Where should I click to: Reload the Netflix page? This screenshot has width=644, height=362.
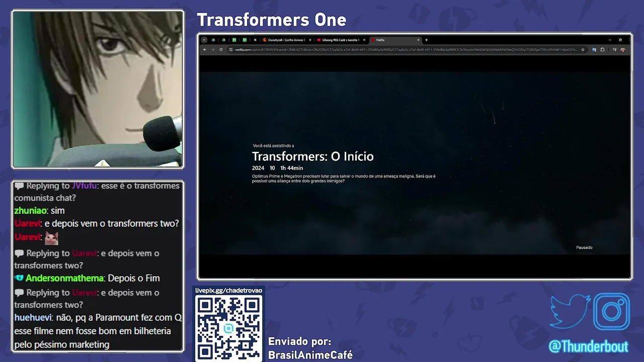click(x=221, y=50)
